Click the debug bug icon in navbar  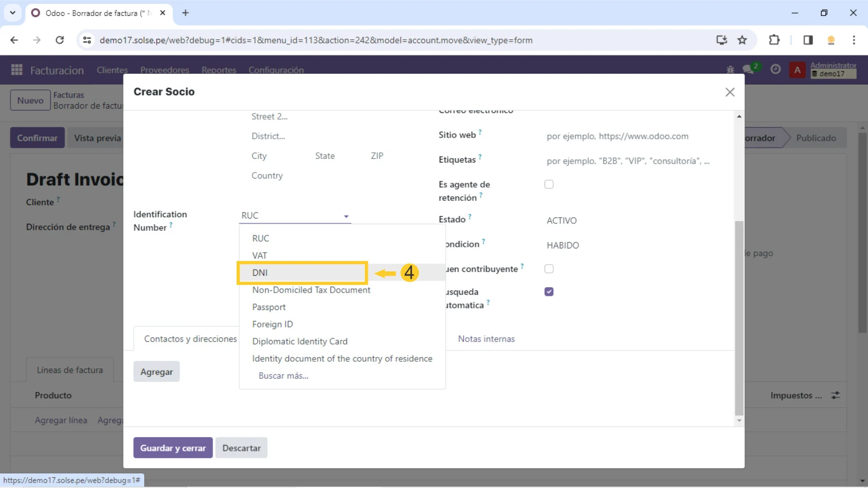click(730, 70)
